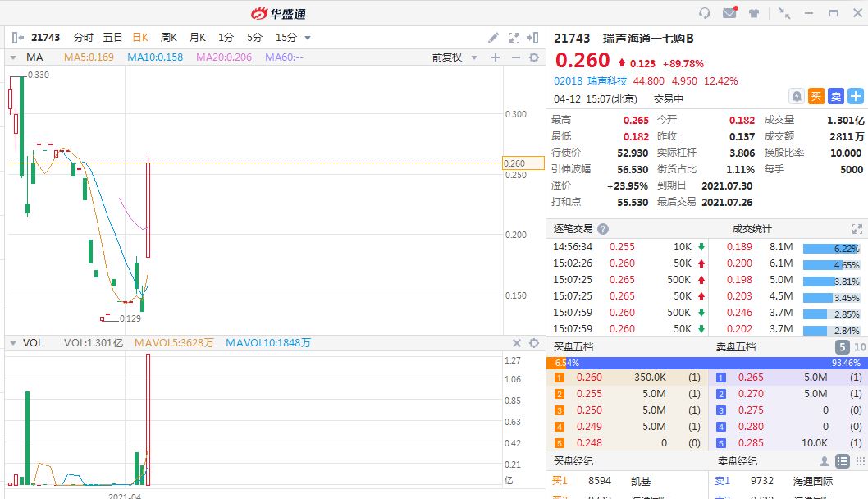Zoom in the K-line chart with plus
The image size is (868, 499).
(x=495, y=57)
